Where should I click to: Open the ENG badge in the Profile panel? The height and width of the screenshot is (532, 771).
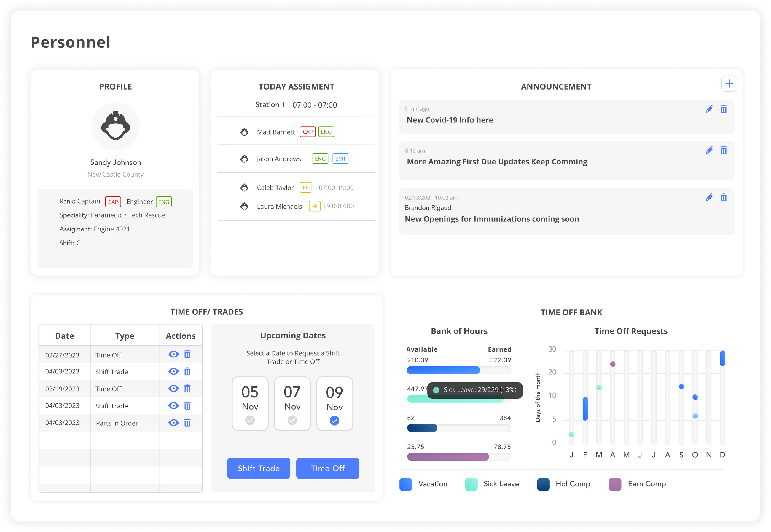click(x=163, y=202)
